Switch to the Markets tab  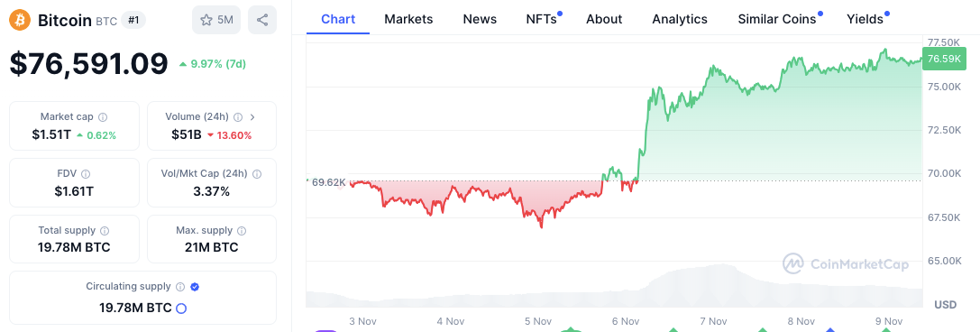(x=408, y=19)
